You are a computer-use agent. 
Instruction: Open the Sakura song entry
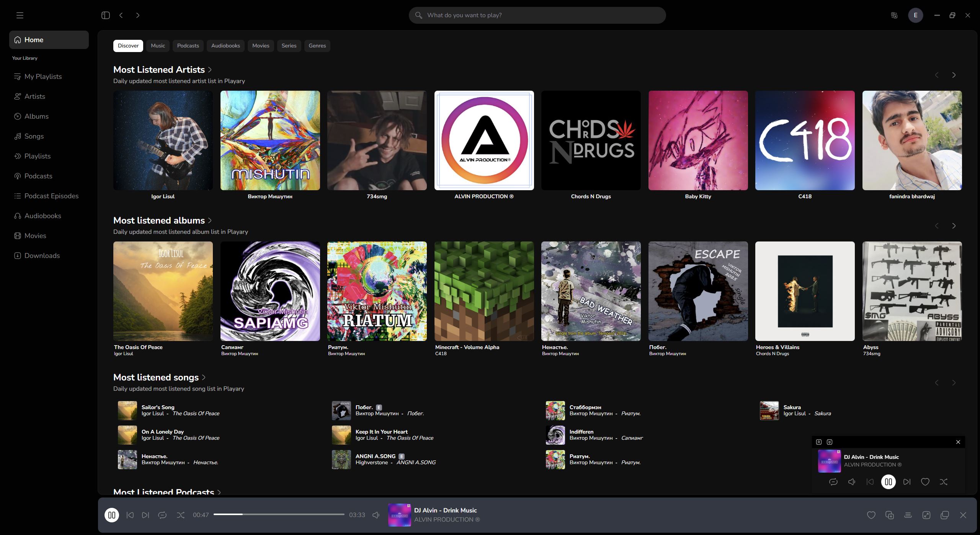[x=795, y=411]
